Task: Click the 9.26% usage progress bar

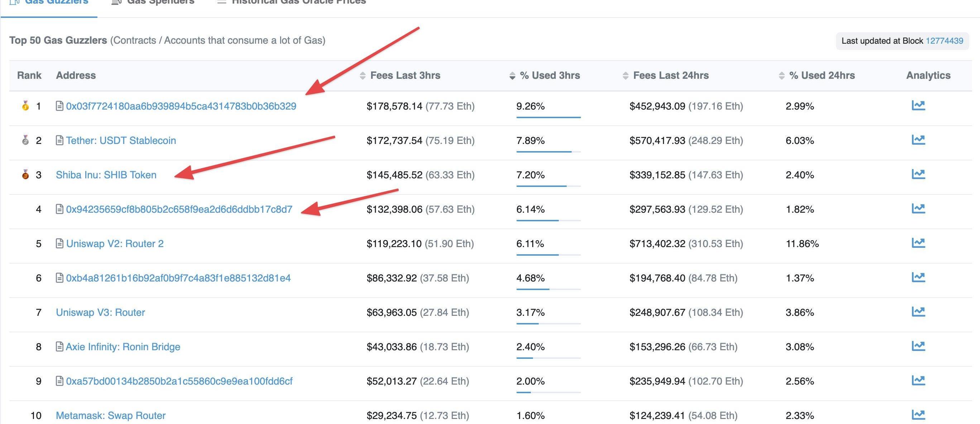Action: (548, 117)
